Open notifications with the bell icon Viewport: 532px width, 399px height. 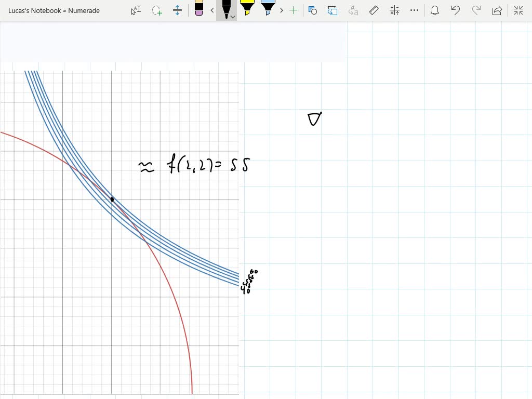pyautogui.click(x=435, y=10)
